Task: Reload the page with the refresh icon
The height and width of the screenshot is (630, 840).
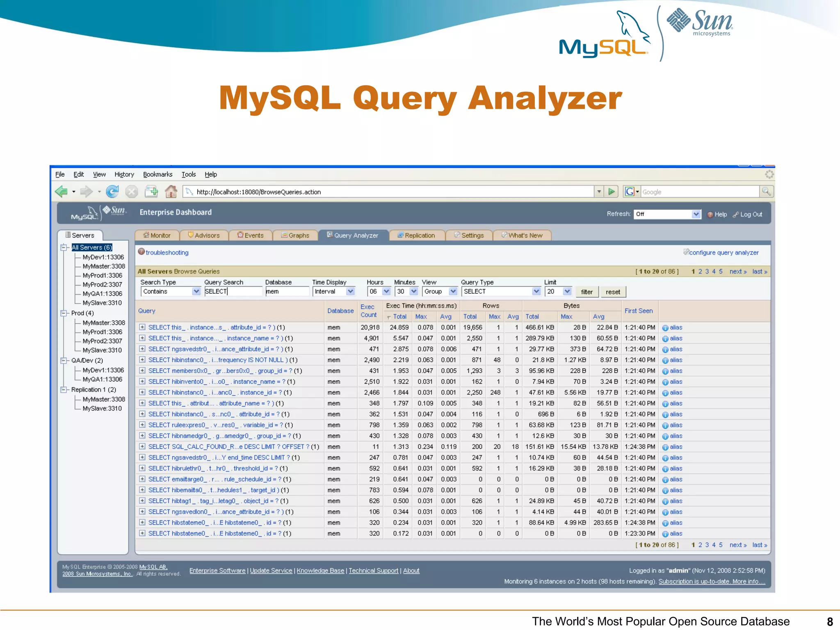Action: [x=112, y=192]
